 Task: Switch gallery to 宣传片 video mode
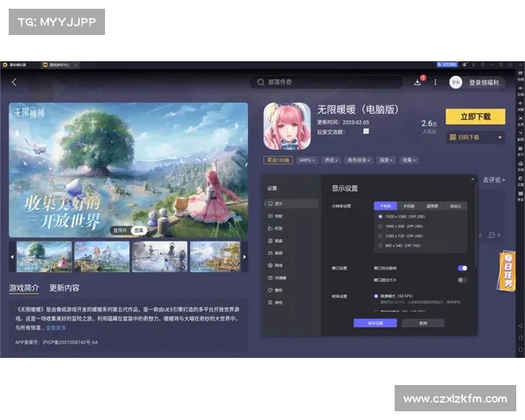point(120,230)
